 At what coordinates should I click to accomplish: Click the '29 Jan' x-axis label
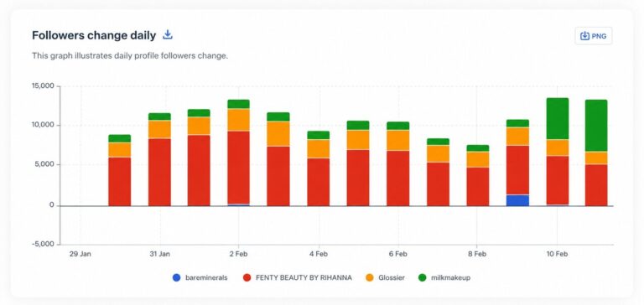click(80, 254)
